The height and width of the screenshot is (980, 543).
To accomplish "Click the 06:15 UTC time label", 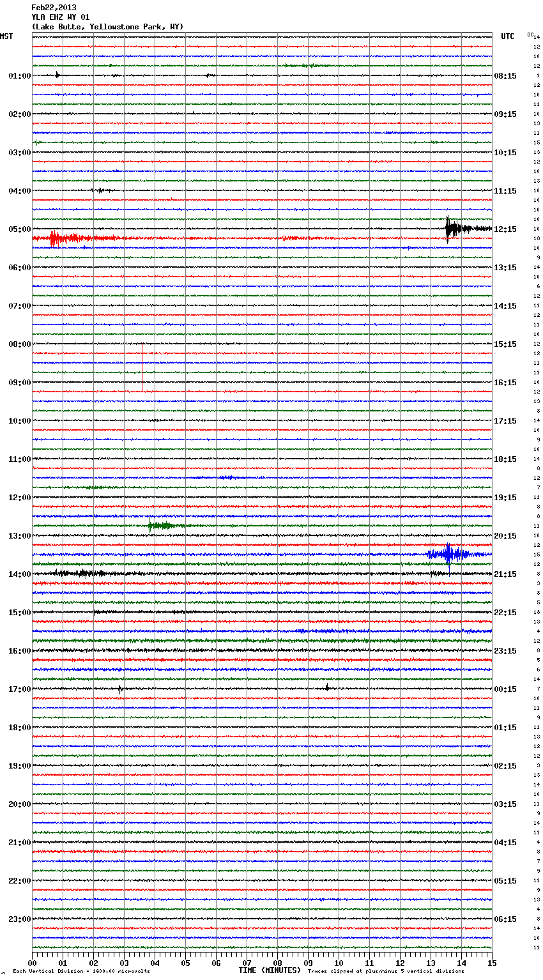I will [x=505, y=919].
